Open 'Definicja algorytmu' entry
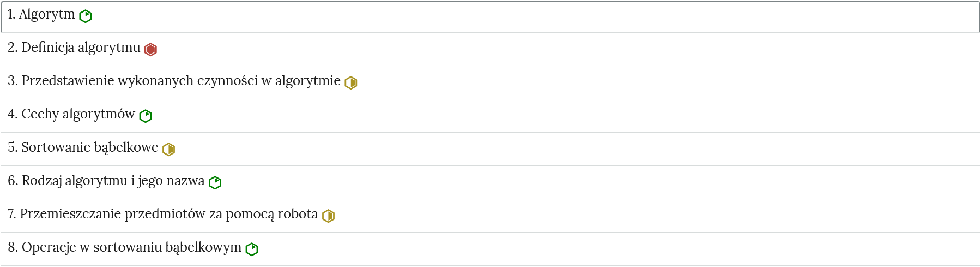The width and height of the screenshot is (980, 267). click(81, 48)
